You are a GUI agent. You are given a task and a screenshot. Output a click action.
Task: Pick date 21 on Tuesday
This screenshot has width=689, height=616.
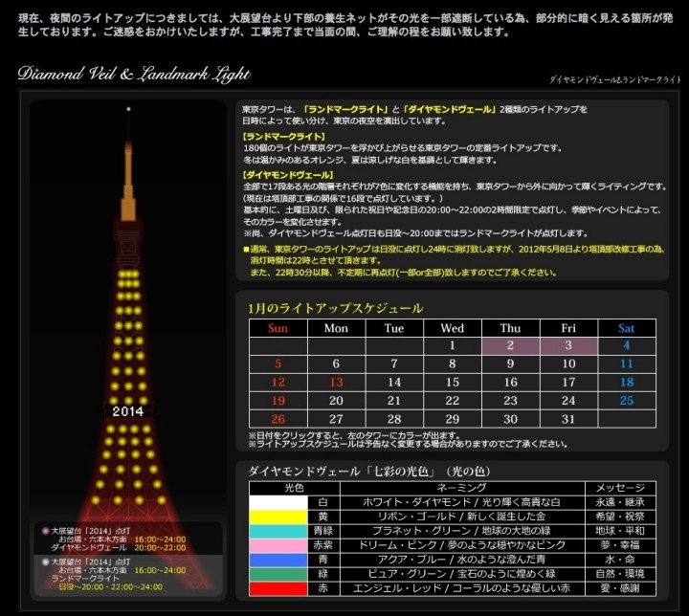(394, 401)
